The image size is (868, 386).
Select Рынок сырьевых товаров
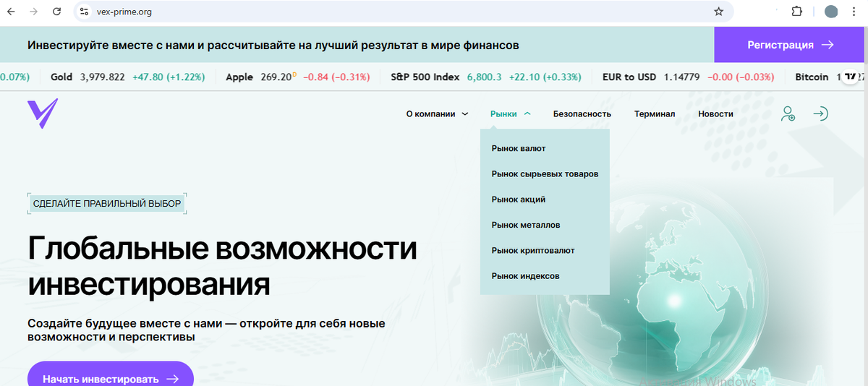545,173
